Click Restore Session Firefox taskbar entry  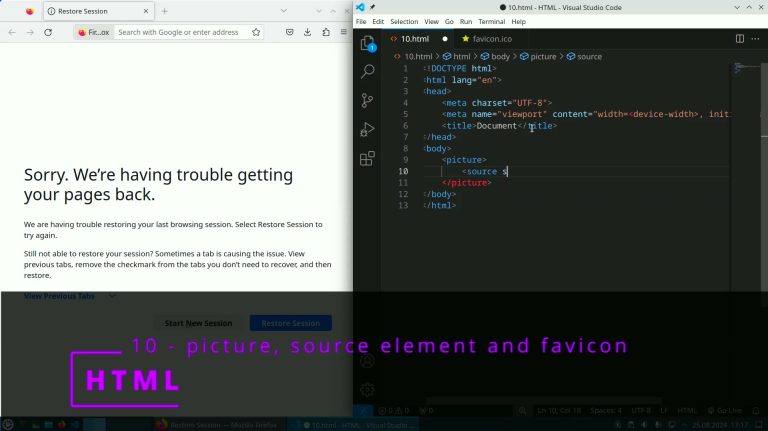click(x=217, y=425)
